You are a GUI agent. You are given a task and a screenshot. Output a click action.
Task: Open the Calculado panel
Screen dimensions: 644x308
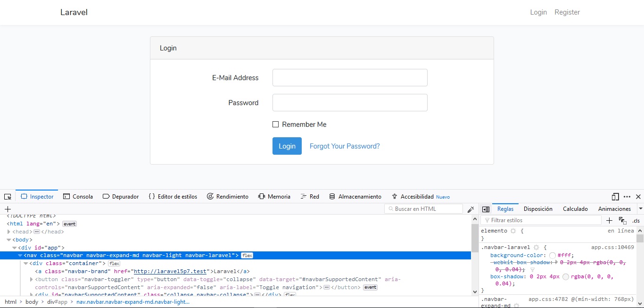click(x=575, y=208)
